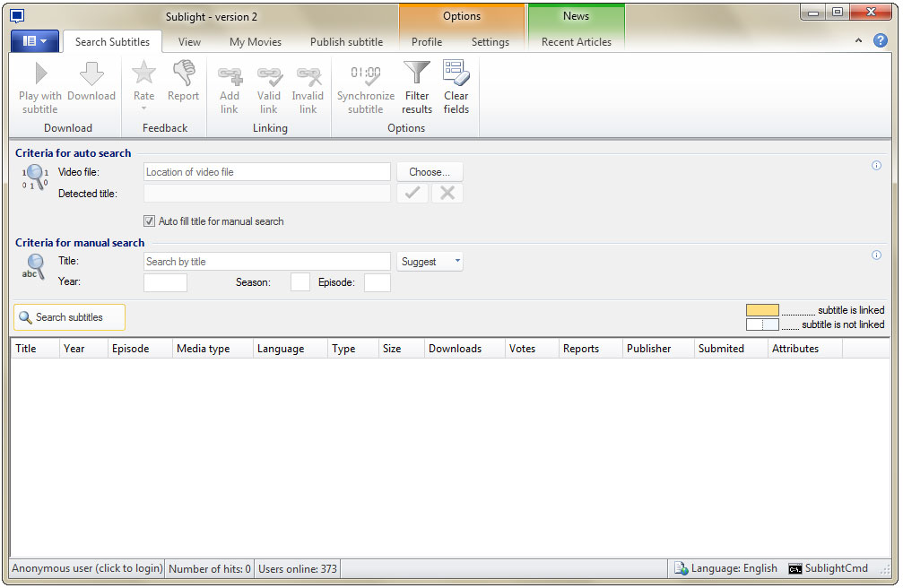Click the Clear fields icon
903x588 pixels.
[456, 74]
